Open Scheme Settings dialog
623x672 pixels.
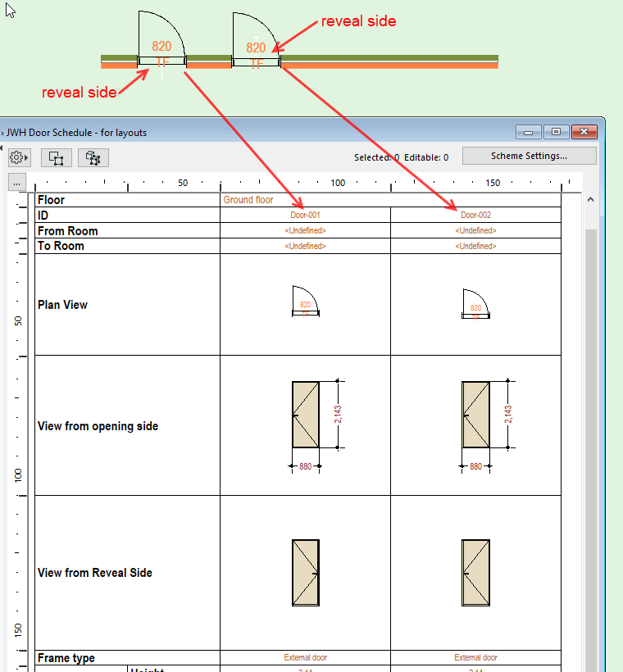[529, 156]
